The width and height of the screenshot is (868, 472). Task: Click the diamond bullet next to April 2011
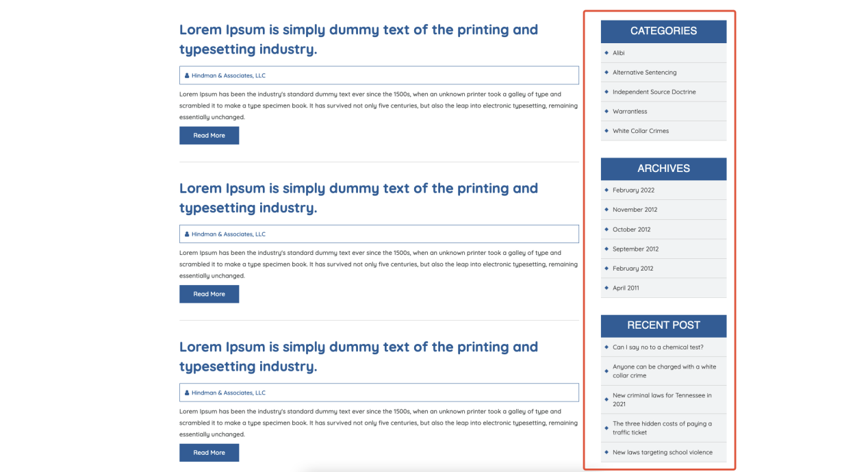[607, 288]
